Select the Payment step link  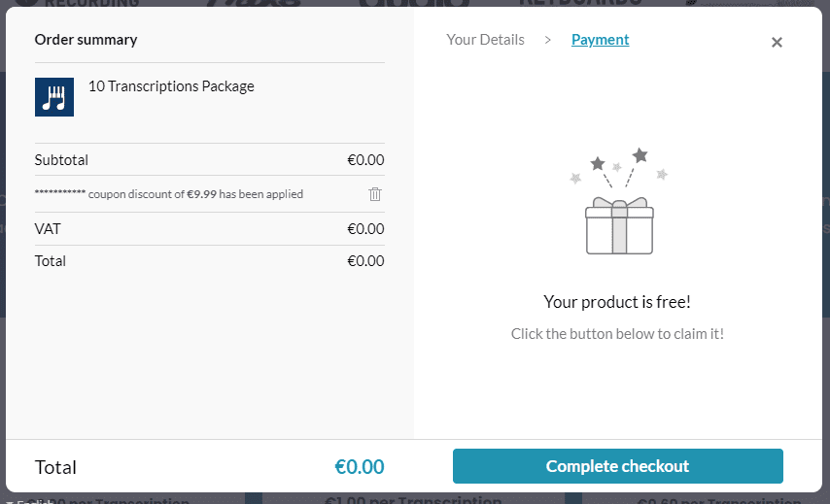pos(601,40)
